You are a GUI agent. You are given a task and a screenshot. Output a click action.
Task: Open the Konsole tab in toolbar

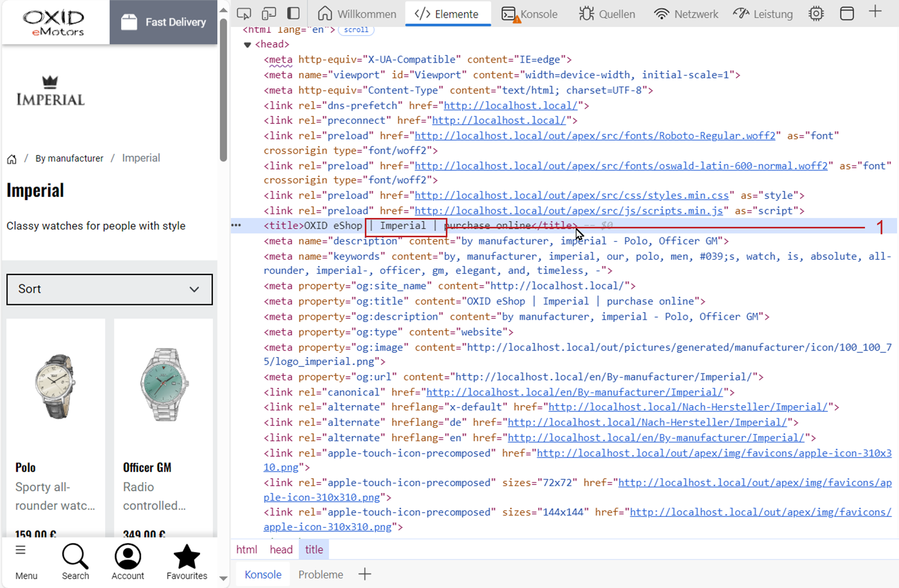[529, 14]
